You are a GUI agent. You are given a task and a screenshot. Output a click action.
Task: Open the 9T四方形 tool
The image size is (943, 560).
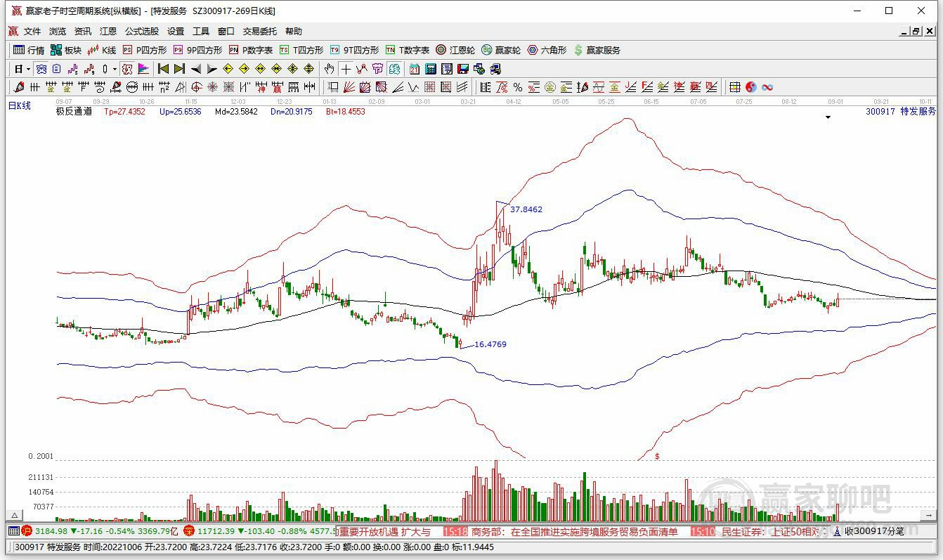[x=354, y=50]
